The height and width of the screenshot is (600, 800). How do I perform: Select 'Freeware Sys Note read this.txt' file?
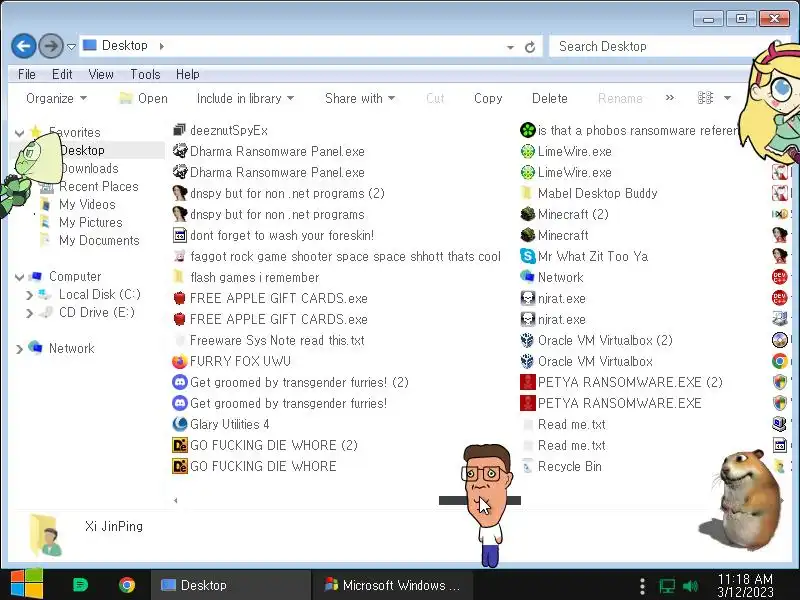277,340
